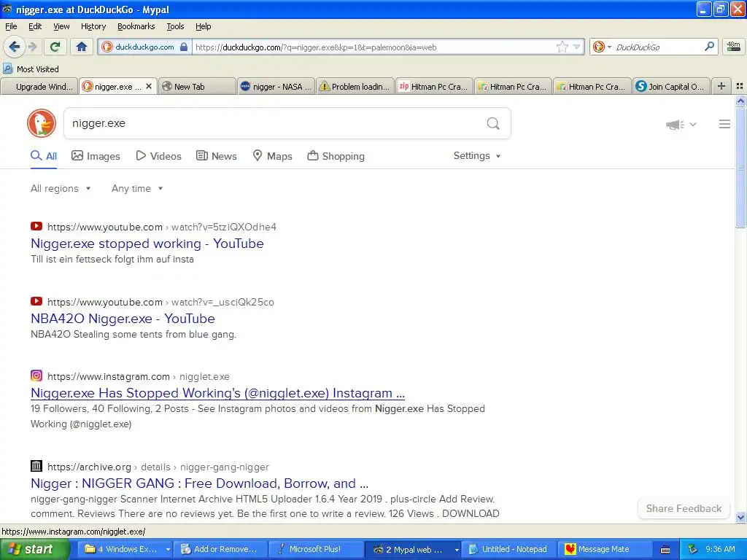
Task: Switch to the Join Capital O... tab
Action: pos(671,87)
